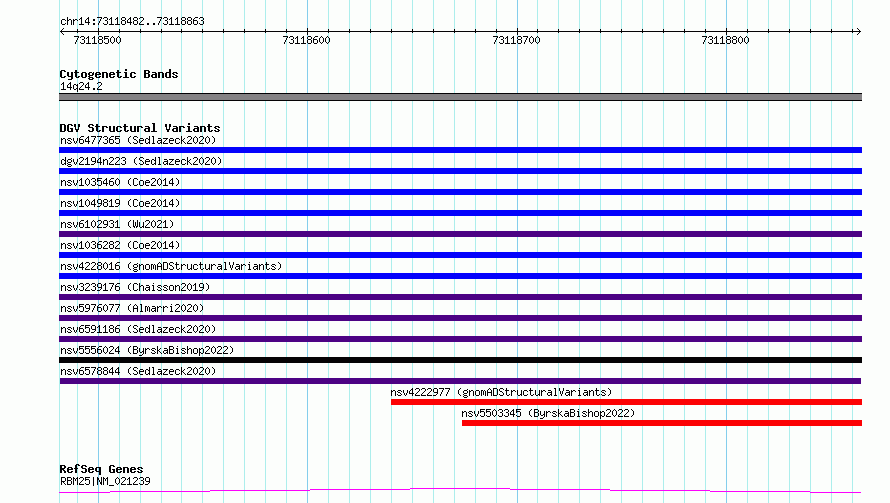
Task: Select the dgv2194n223 (Sedlazeck2020) variant label
Action: [x=141, y=161]
